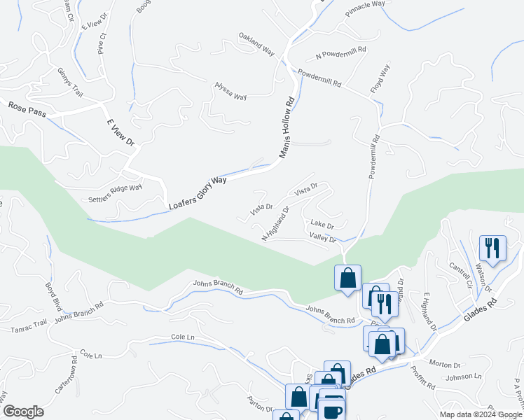
Task: Select the coffee cup marker at the bottom
Action: point(331,410)
